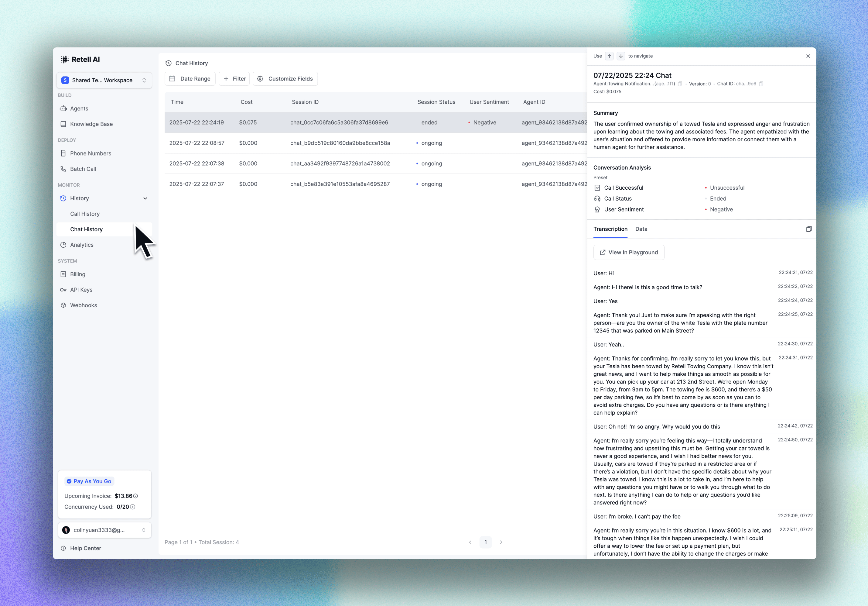Open the Billing icon
868x606 pixels.
[x=63, y=275]
